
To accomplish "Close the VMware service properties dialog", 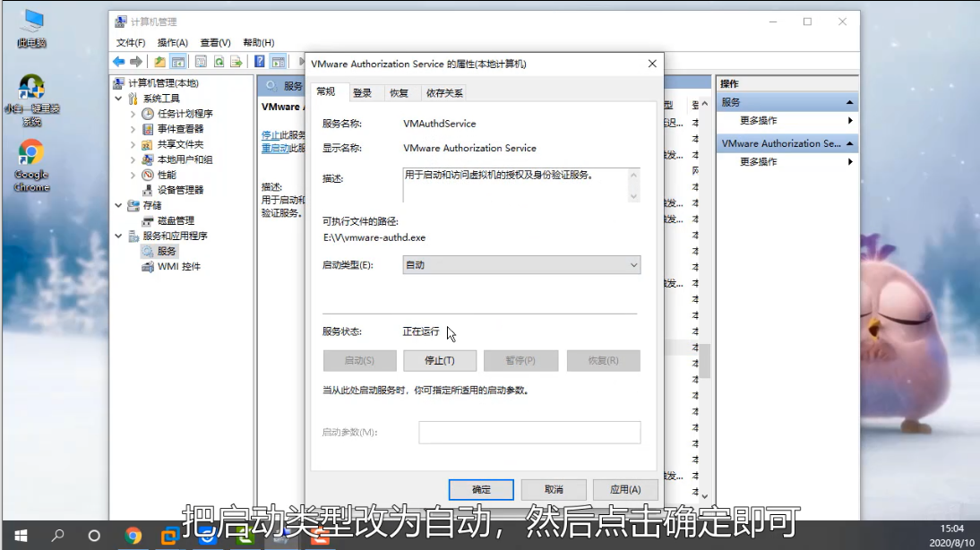I will point(652,64).
